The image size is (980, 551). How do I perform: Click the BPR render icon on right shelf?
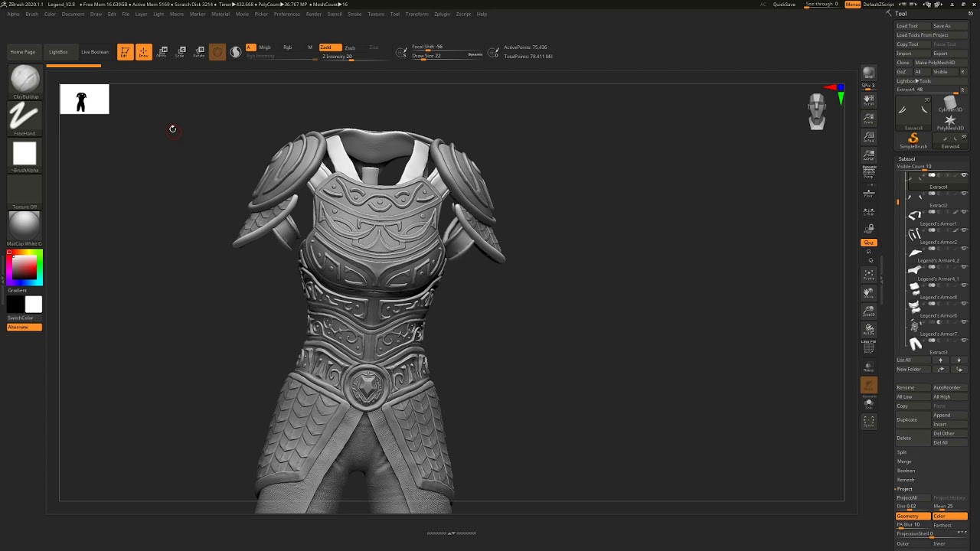[x=869, y=73]
